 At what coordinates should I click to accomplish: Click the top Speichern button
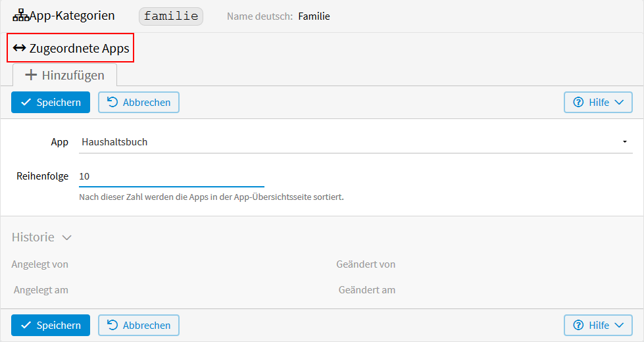51,102
